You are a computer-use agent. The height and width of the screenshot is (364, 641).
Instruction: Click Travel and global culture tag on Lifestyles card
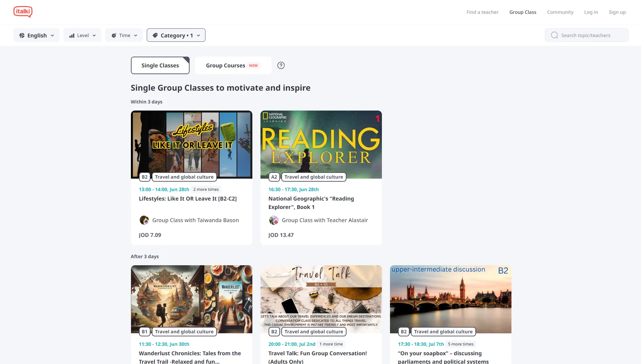click(x=184, y=177)
